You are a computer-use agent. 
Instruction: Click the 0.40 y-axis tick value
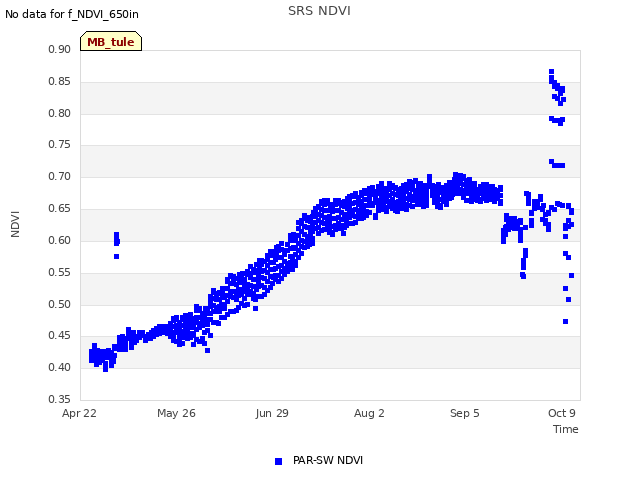coord(60,367)
